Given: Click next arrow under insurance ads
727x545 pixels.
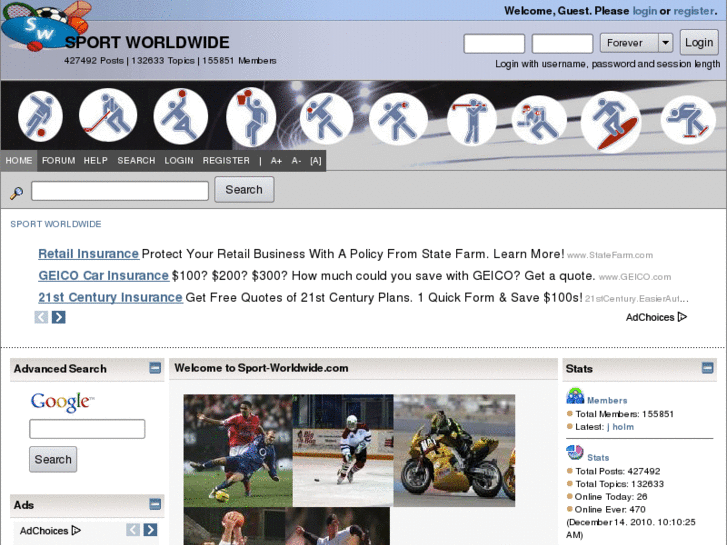Looking at the screenshot, I should tap(58, 317).
